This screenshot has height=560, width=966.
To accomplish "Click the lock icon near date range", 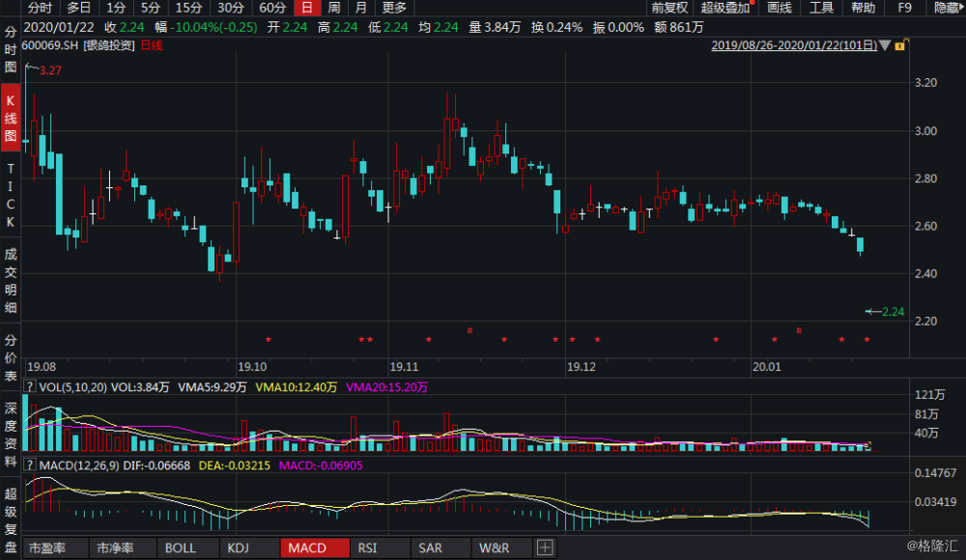I will pos(900,45).
